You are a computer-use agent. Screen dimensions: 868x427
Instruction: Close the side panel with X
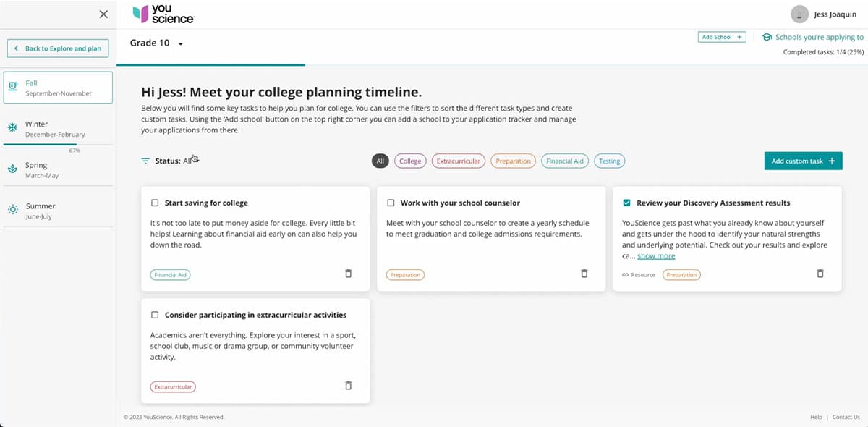pyautogui.click(x=103, y=14)
